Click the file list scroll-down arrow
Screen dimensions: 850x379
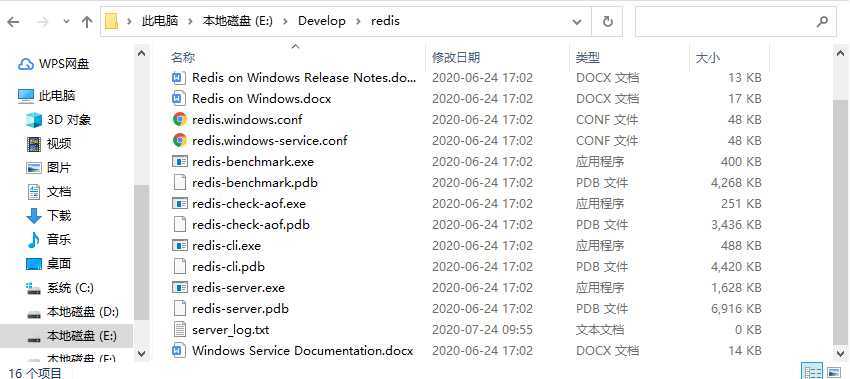(841, 354)
